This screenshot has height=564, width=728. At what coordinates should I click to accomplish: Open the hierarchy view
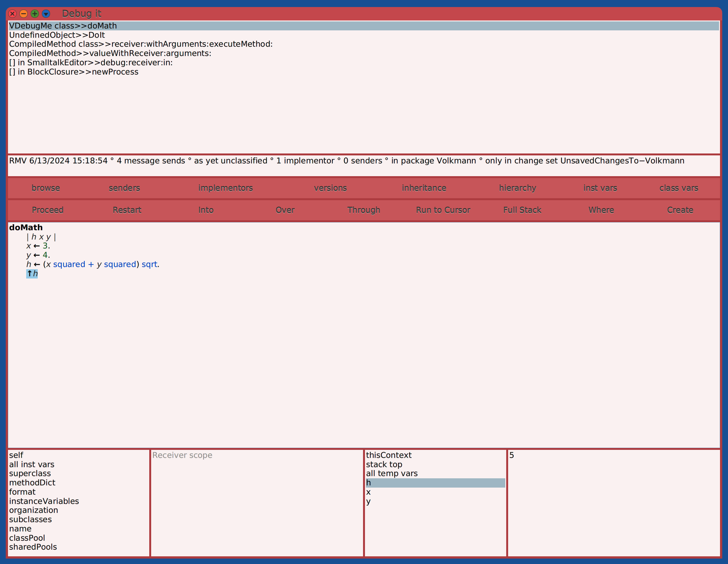pos(517,188)
